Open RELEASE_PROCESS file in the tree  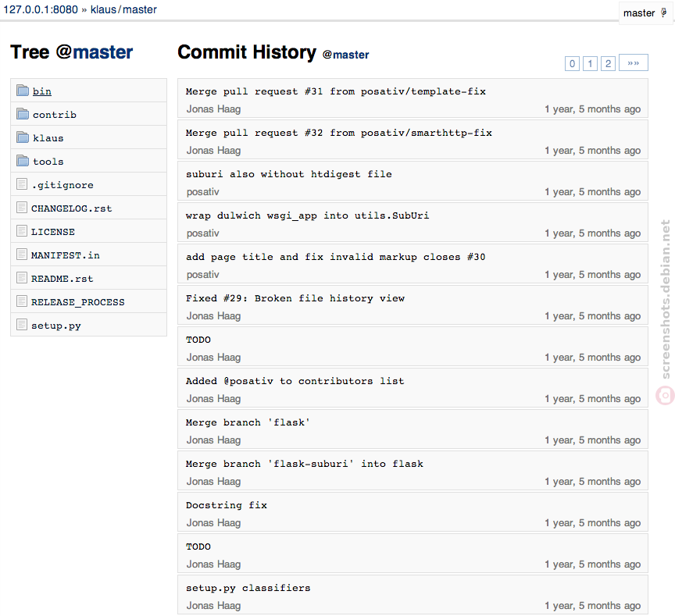coord(78,302)
